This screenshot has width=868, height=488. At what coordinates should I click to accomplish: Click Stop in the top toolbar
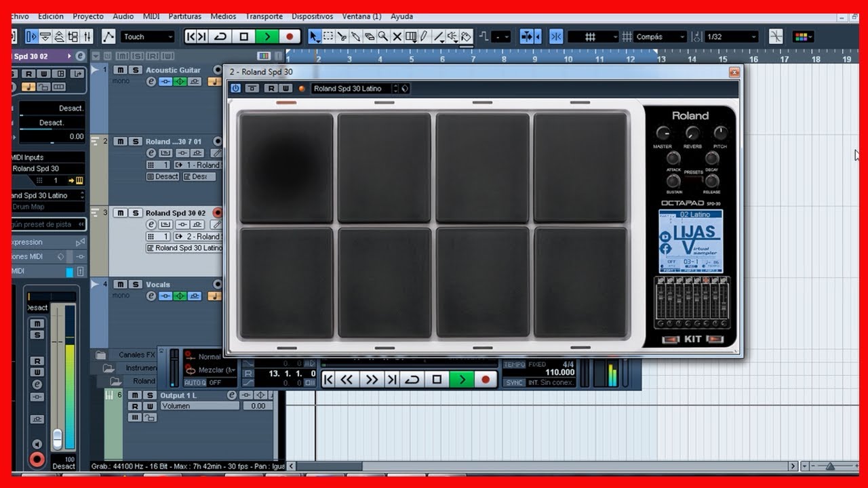pos(244,37)
